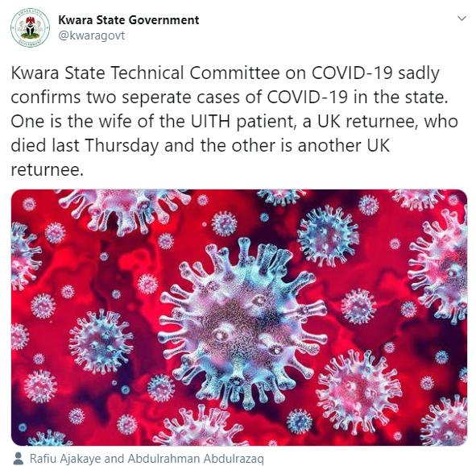The height and width of the screenshot is (466, 476).
Task: Click the Kwara State Government display name
Action: 128,20
